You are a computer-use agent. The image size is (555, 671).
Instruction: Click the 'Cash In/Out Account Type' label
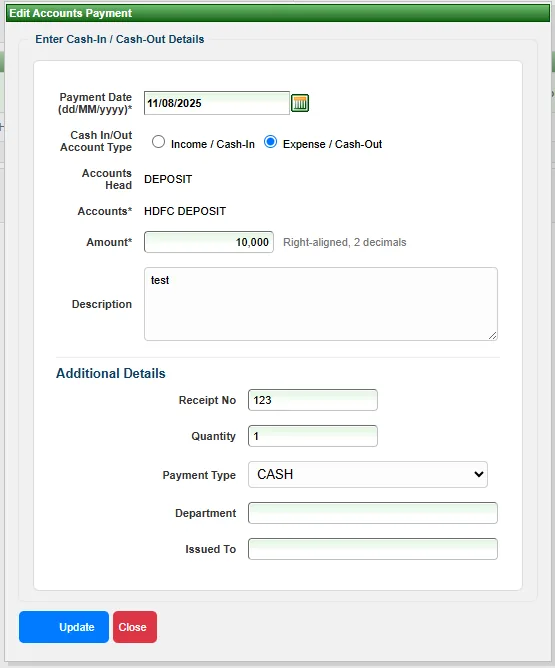coord(96,141)
